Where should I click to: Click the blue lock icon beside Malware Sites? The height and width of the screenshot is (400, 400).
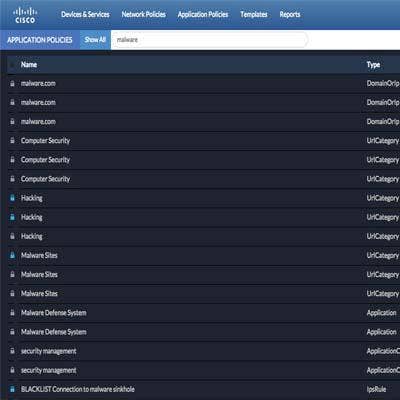coord(12,255)
